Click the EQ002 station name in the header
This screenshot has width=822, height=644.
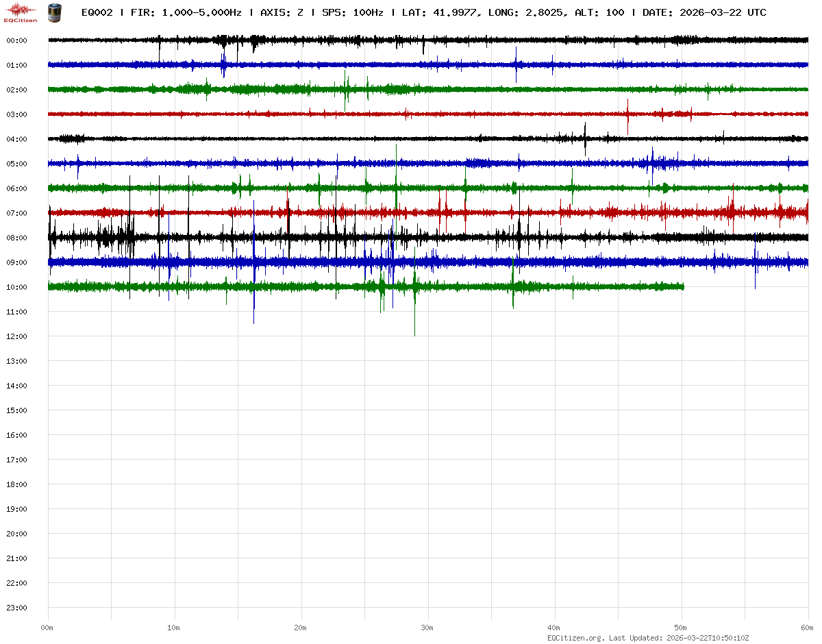click(x=97, y=13)
